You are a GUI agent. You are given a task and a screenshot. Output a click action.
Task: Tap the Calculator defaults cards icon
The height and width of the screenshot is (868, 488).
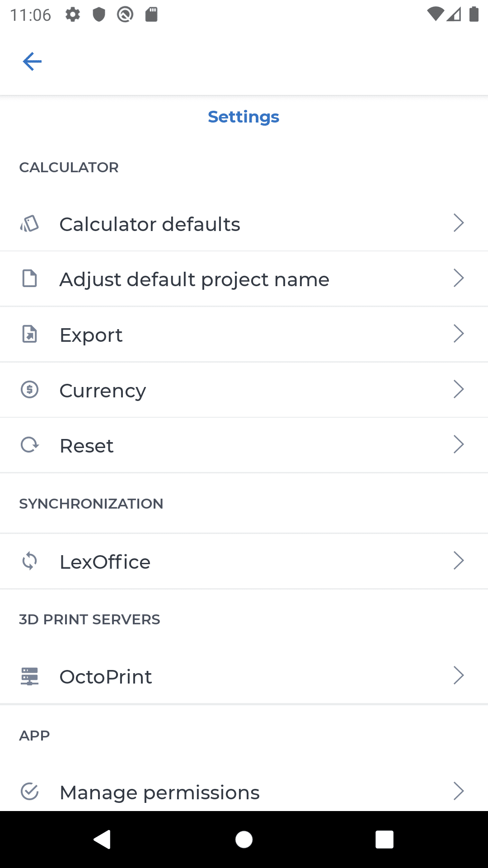(29, 223)
